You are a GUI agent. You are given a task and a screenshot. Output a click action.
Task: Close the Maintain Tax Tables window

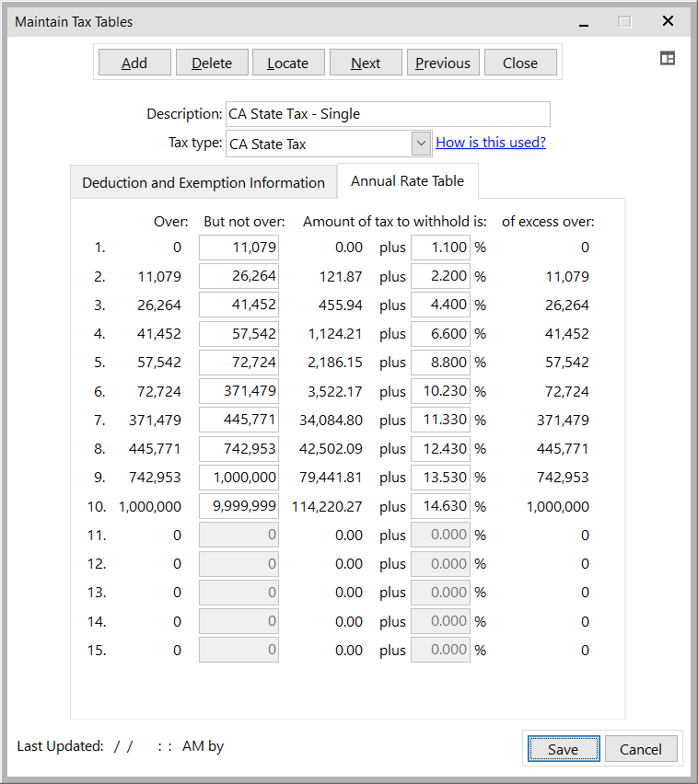(x=668, y=21)
